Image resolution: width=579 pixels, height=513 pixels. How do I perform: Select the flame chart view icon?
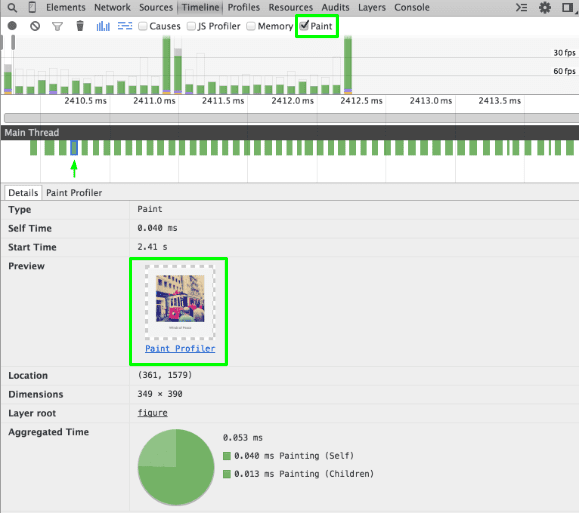125,26
